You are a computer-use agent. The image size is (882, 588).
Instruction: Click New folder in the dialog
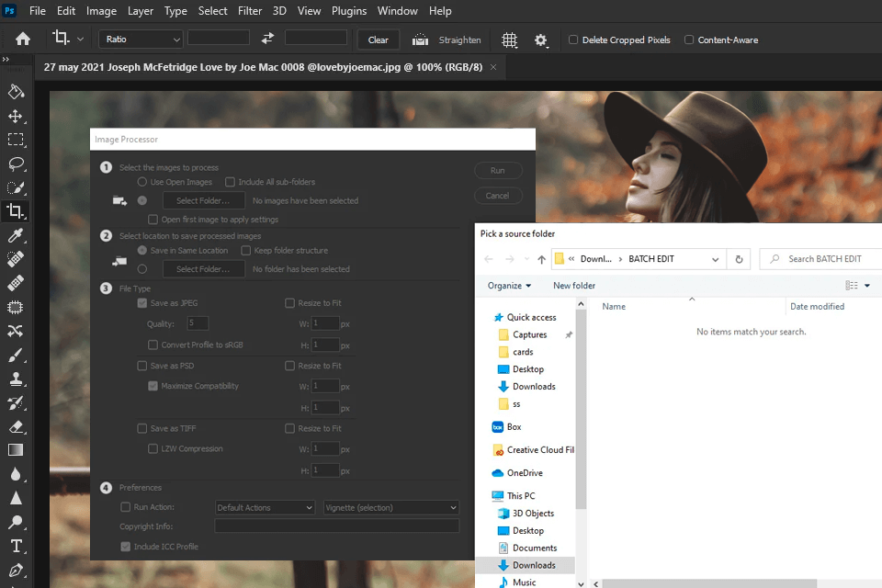(x=574, y=286)
